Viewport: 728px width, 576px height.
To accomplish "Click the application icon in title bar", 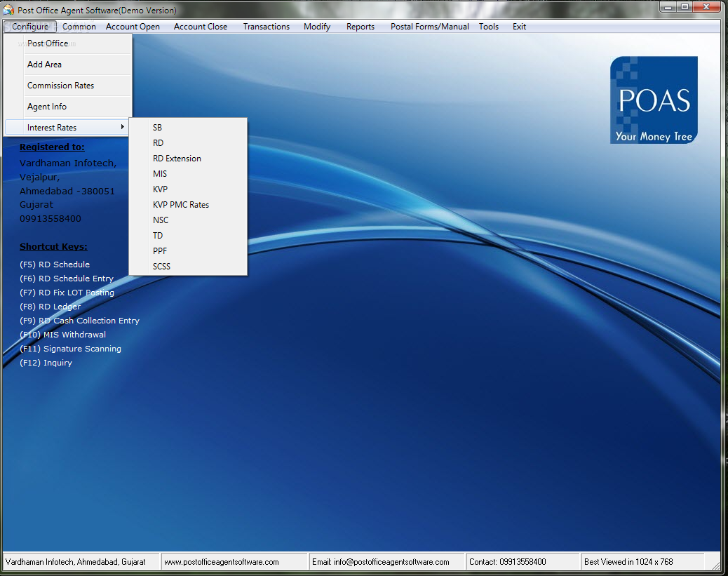I will click(x=8, y=10).
